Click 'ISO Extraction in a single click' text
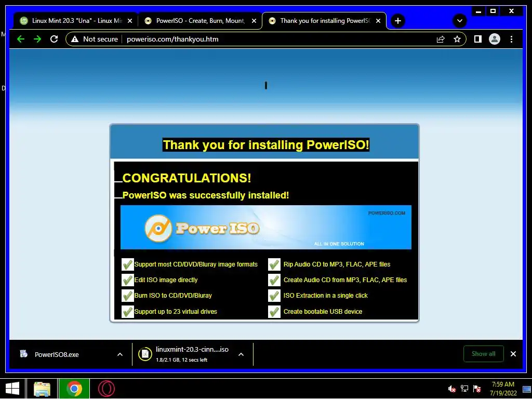Image resolution: width=532 pixels, height=399 pixels. pyautogui.click(x=325, y=296)
